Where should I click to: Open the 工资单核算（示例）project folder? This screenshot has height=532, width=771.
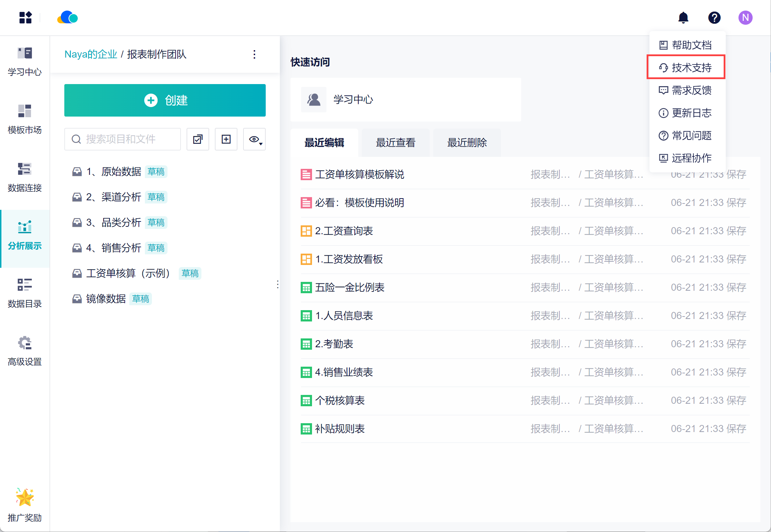[128, 273]
